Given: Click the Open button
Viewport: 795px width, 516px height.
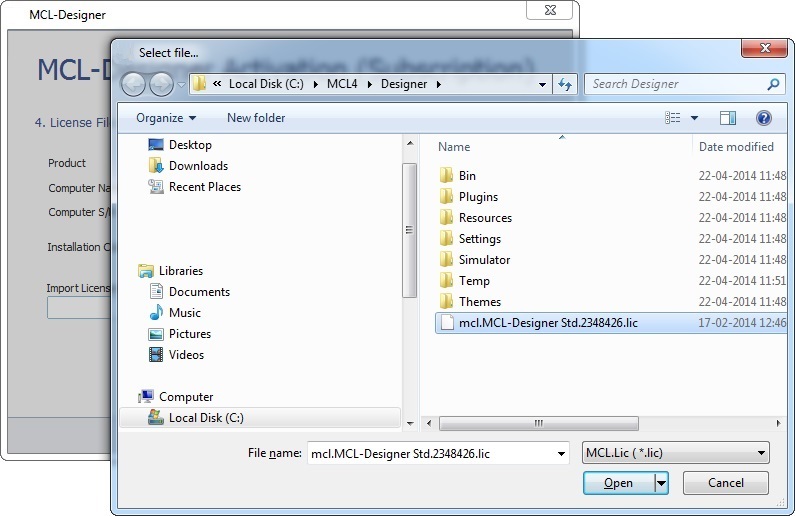Looking at the screenshot, I should [619, 483].
